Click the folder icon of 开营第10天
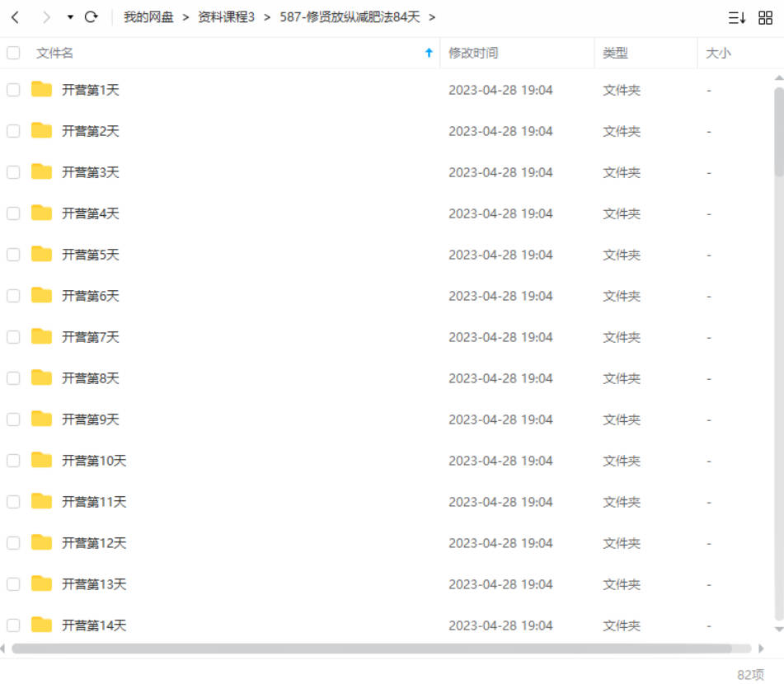 [41, 460]
